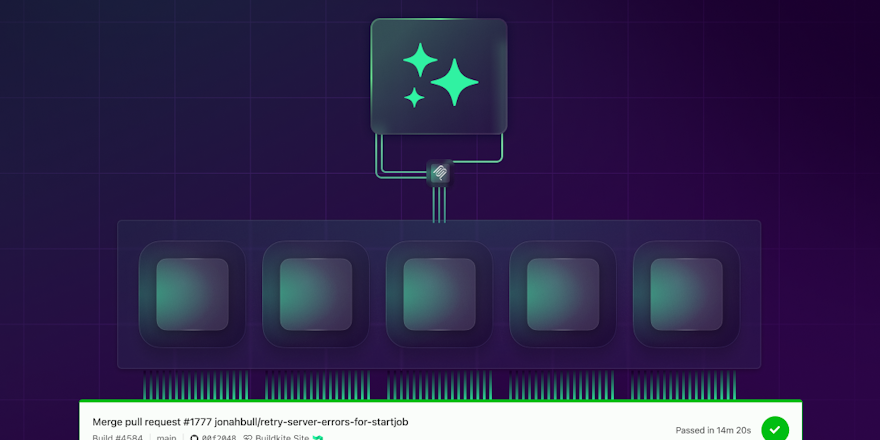This screenshot has height=440, width=880.
Task: Select the center agent tile
Action: point(439,294)
